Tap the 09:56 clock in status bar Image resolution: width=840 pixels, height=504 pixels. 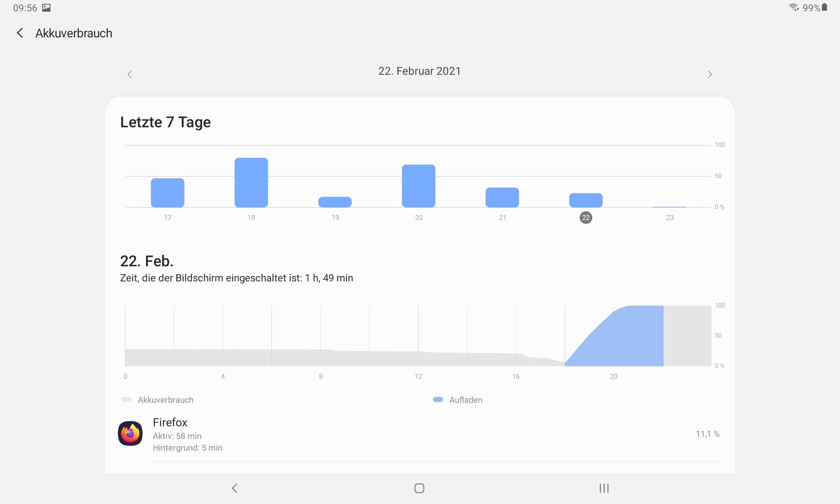(25, 8)
